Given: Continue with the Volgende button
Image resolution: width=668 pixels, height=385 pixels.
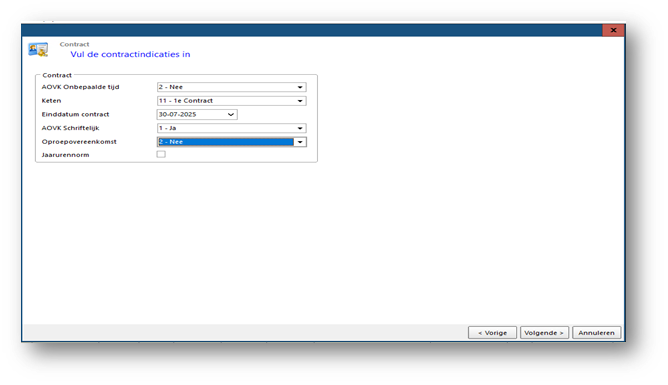Looking at the screenshot, I should coord(544,333).
